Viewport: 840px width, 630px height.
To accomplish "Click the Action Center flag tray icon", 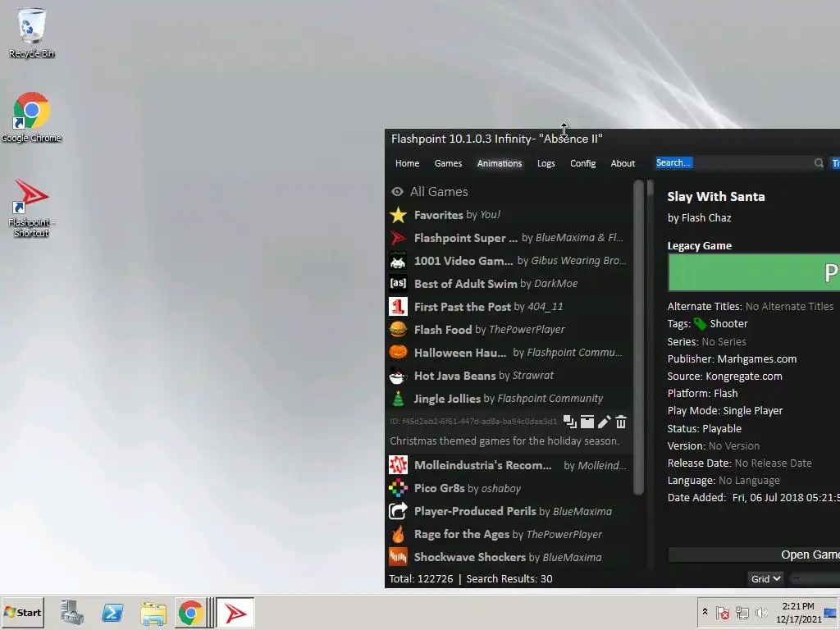I will (x=722, y=612).
